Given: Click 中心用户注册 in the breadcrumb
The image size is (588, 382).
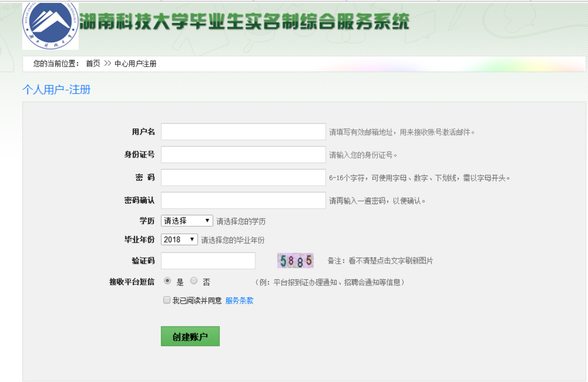Looking at the screenshot, I should tap(135, 63).
